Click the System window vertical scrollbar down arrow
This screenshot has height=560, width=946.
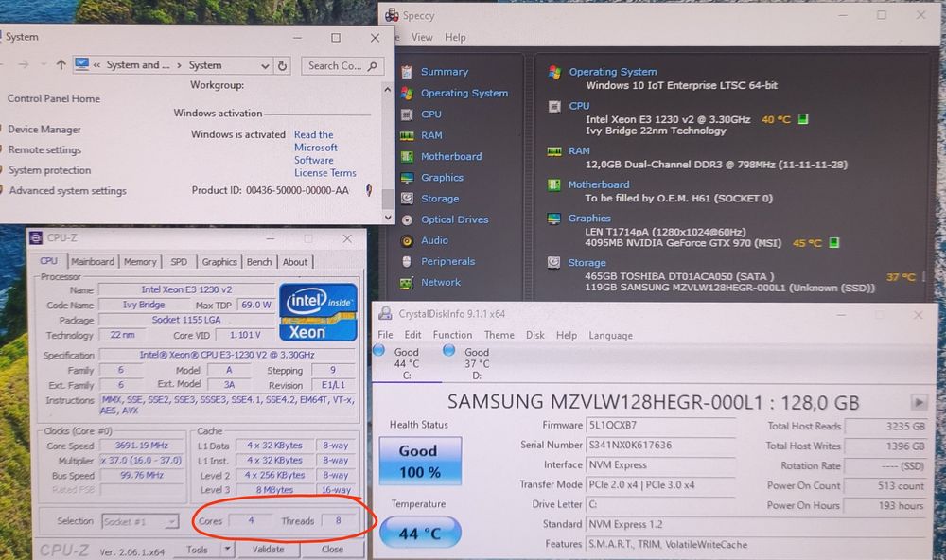click(x=388, y=218)
